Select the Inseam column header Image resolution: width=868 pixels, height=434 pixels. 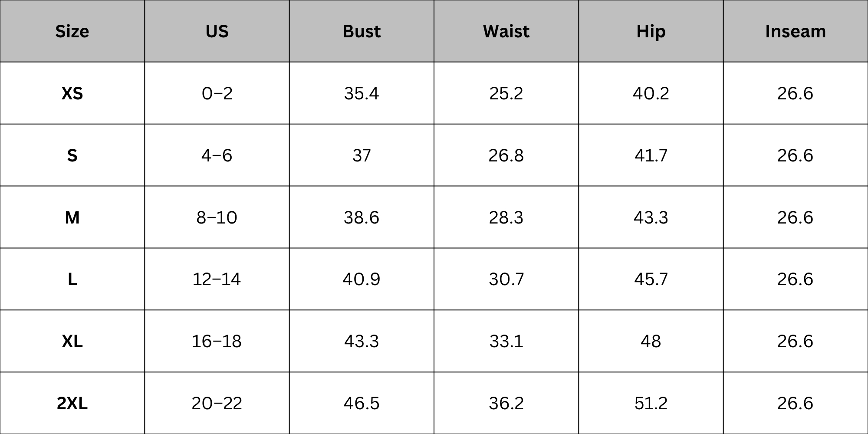pyautogui.click(x=796, y=31)
